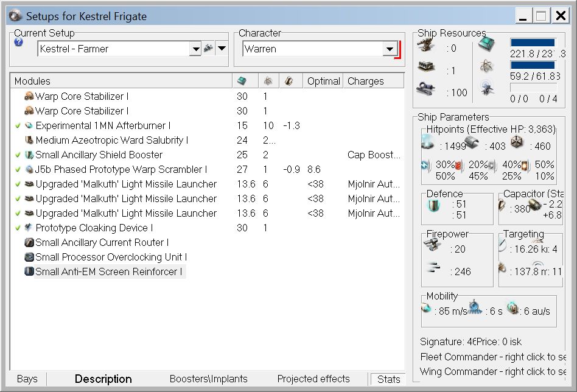
Task: Switch to the Description tab
Action: [x=103, y=379]
